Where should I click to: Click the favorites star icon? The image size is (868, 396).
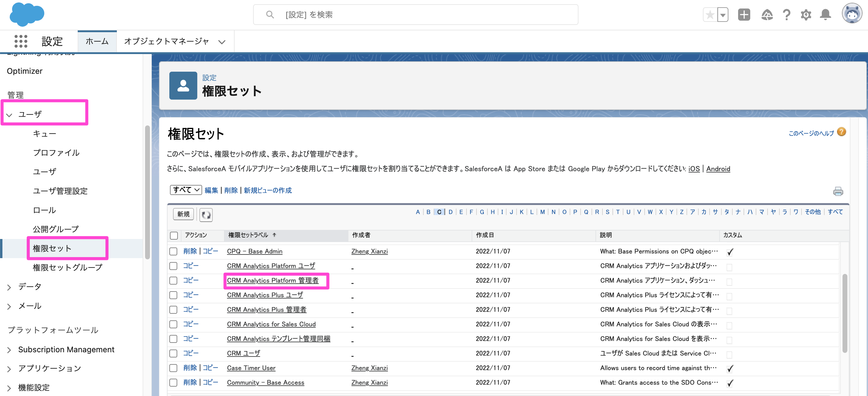click(710, 15)
